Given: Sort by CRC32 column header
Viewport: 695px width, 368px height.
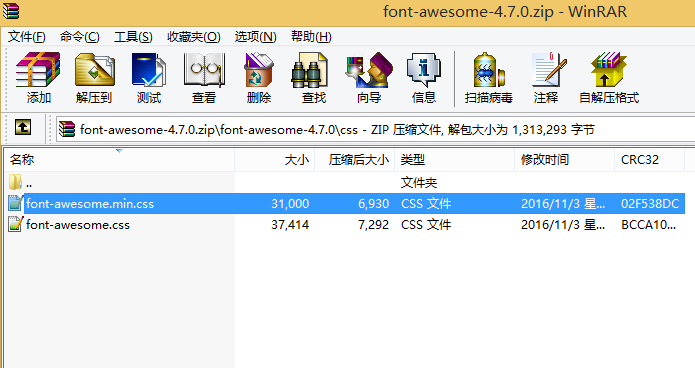Looking at the screenshot, I should click(650, 160).
